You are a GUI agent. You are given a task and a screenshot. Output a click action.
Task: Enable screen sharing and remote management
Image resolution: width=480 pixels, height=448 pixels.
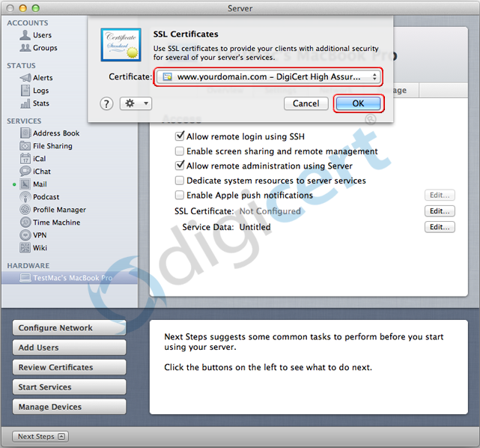(180, 151)
